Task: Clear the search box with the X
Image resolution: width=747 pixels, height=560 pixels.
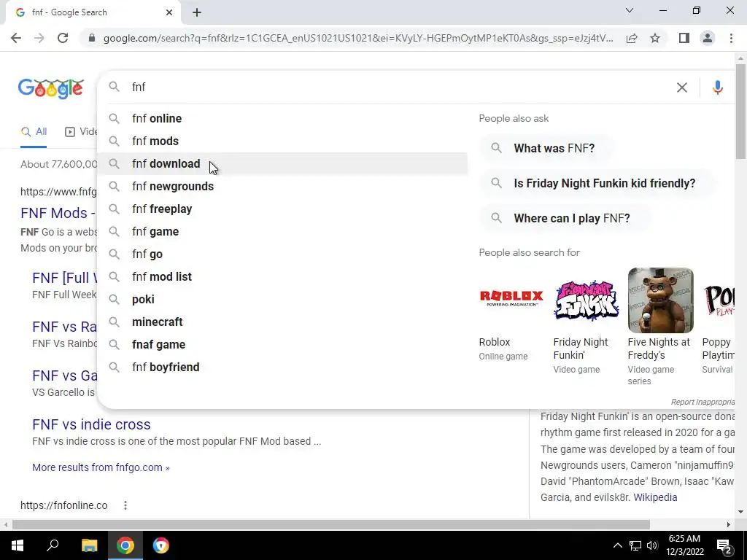Action: pos(682,87)
